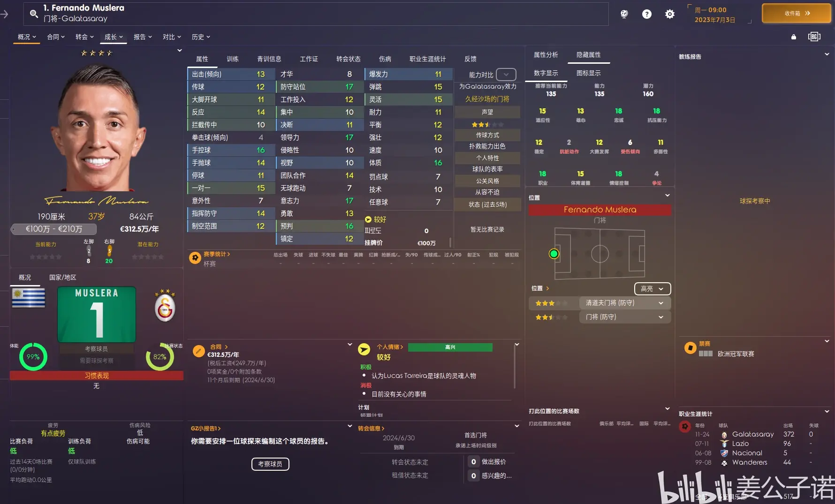Click the lock icon near top right
835x504 pixels.
coord(794,37)
